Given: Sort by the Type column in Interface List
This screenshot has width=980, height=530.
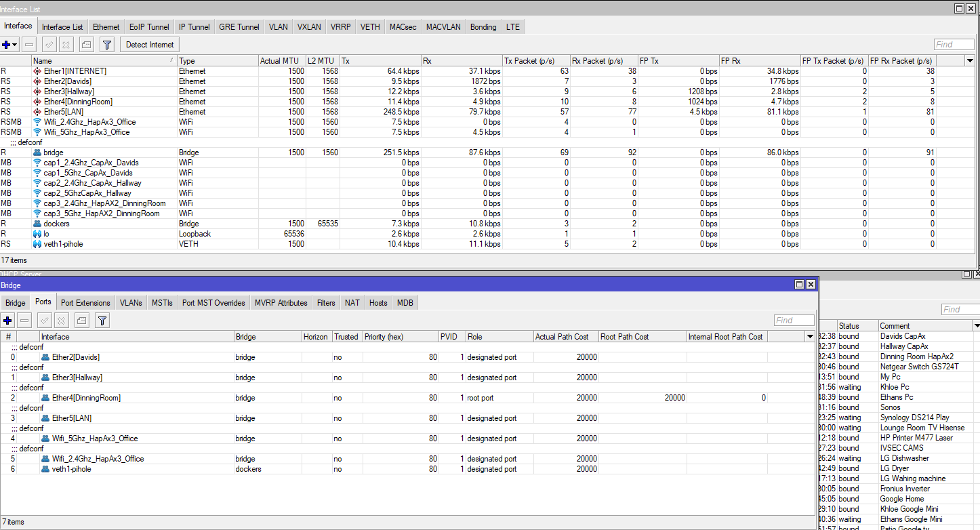Looking at the screenshot, I should coord(218,61).
